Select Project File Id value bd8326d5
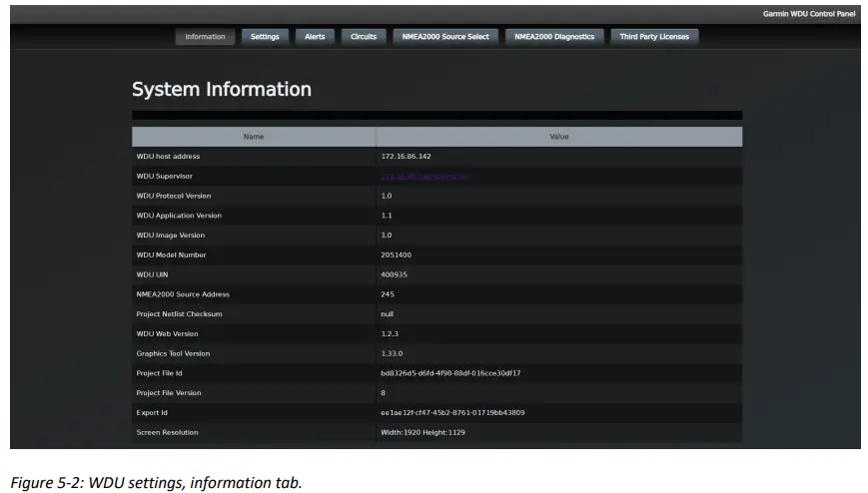 [x=450, y=373]
